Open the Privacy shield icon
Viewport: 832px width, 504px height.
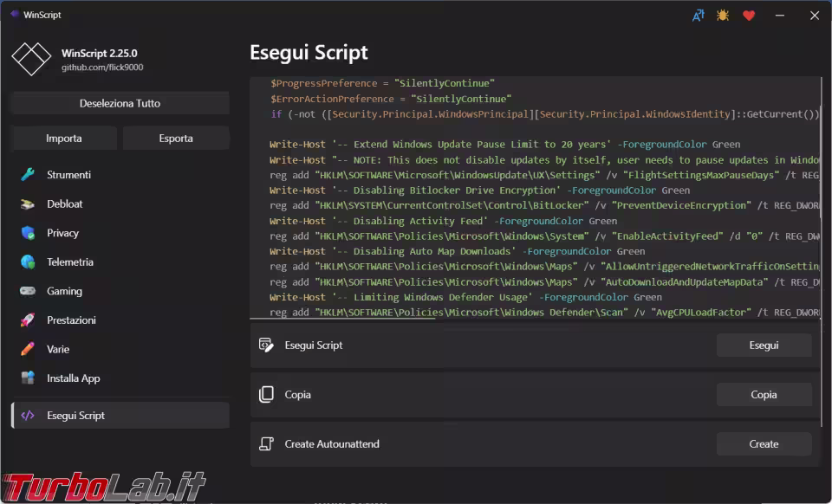pyautogui.click(x=28, y=233)
